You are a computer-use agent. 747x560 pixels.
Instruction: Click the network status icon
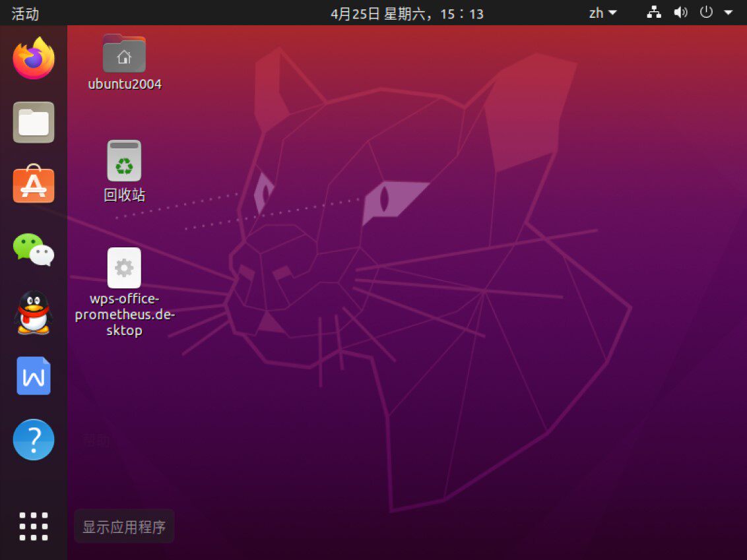click(x=653, y=13)
